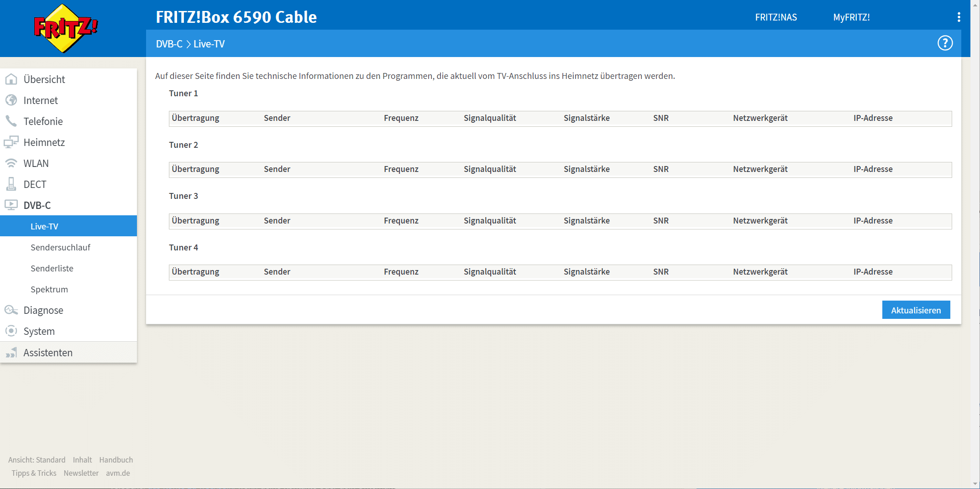Click the Handbuch footer link
The height and width of the screenshot is (489, 980).
pyautogui.click(x=116, y=460)
